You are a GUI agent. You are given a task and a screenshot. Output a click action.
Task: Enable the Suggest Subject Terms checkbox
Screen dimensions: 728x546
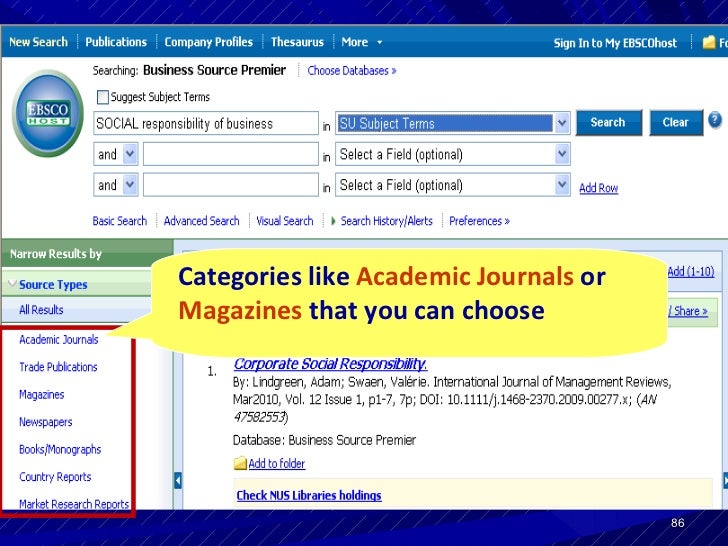[x=102, y=97]
